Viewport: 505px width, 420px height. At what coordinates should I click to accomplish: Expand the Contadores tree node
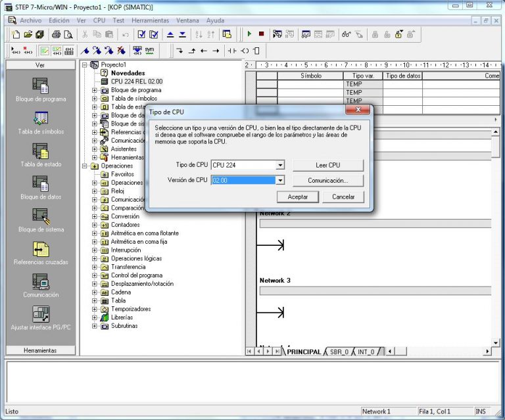click(95, 225)
